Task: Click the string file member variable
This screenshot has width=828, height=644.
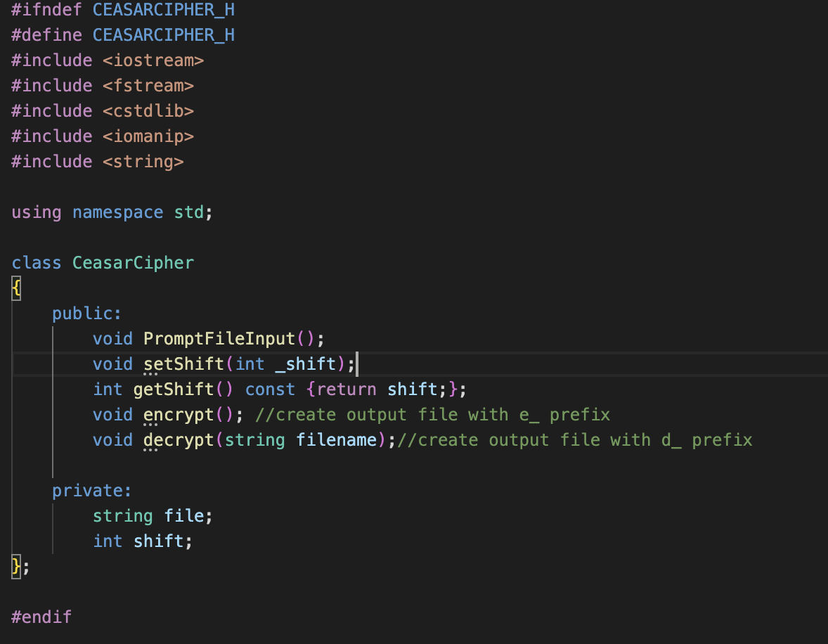Action: pos(153,515)
